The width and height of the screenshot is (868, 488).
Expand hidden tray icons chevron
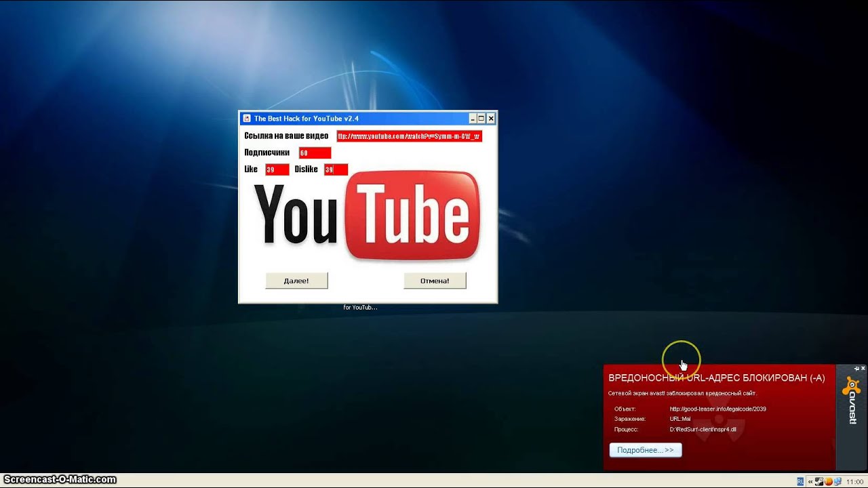tap(810, 482)
